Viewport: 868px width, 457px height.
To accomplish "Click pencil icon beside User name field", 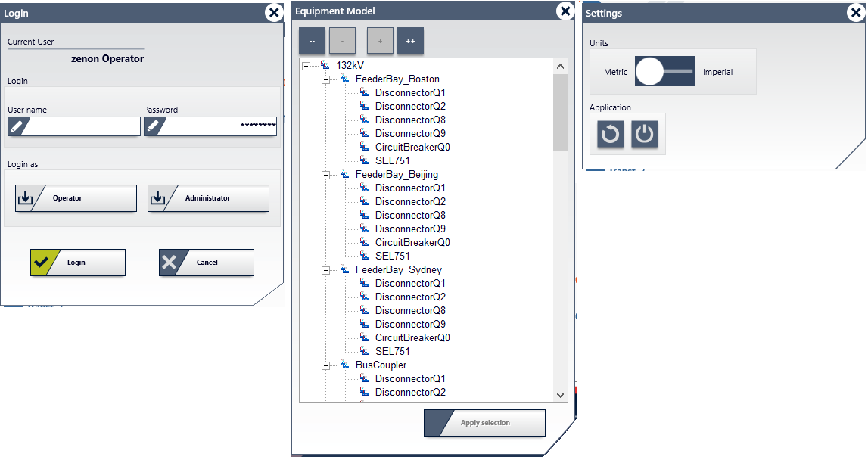I will click(x=17, y=126).
